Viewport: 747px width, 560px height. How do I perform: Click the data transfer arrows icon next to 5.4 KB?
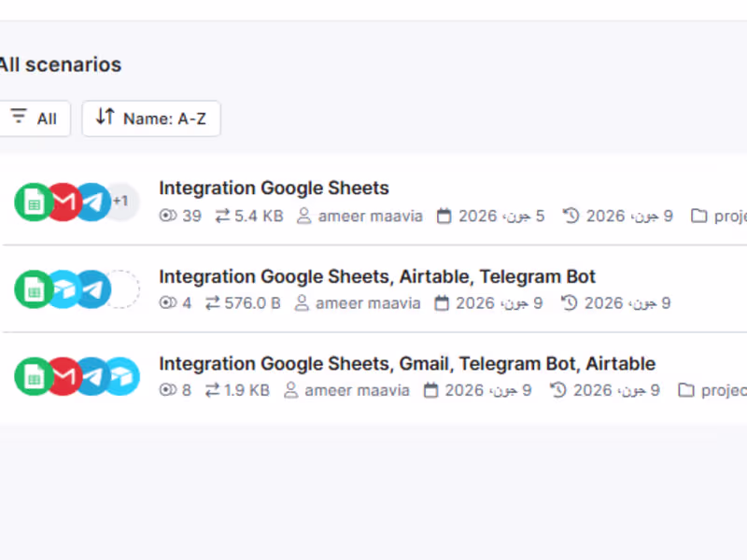click(x=222, y=217)
